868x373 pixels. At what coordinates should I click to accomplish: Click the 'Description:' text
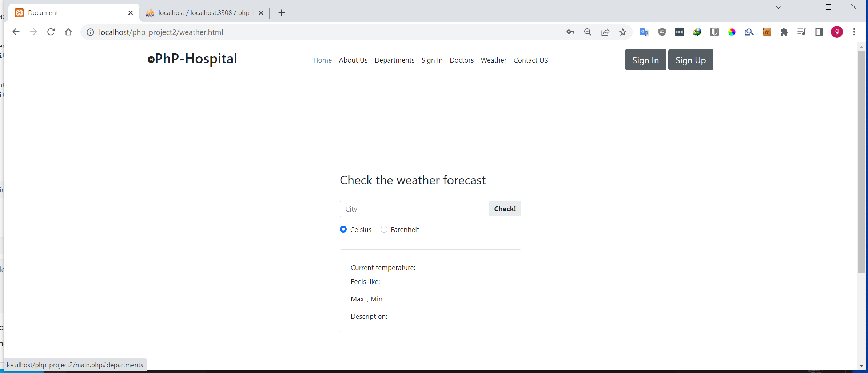pyautogui.click(x=369, y=316)
